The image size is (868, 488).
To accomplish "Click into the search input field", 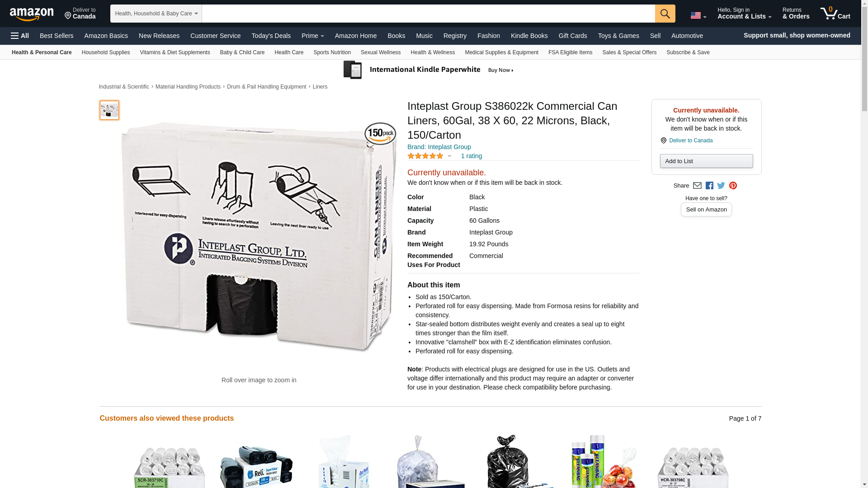I will pos(429,14).
